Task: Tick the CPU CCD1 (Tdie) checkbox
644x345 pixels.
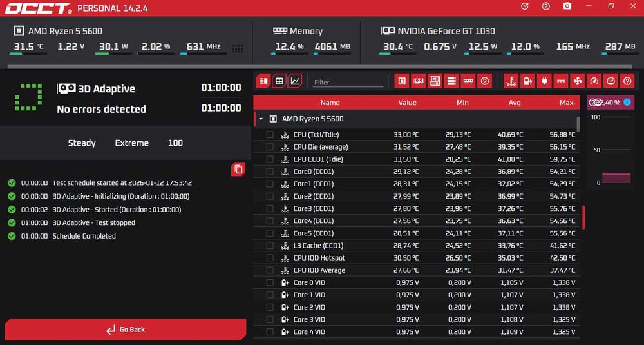Action: [269, 159]
